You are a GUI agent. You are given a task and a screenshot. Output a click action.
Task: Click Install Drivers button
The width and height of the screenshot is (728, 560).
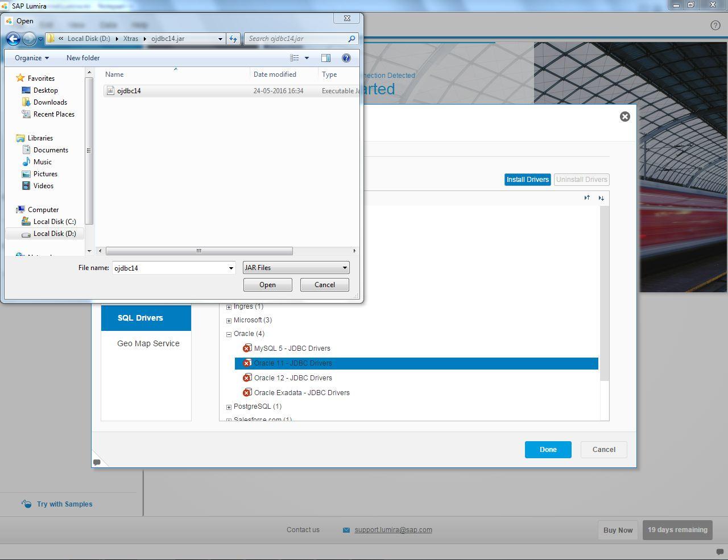point(528,180)
